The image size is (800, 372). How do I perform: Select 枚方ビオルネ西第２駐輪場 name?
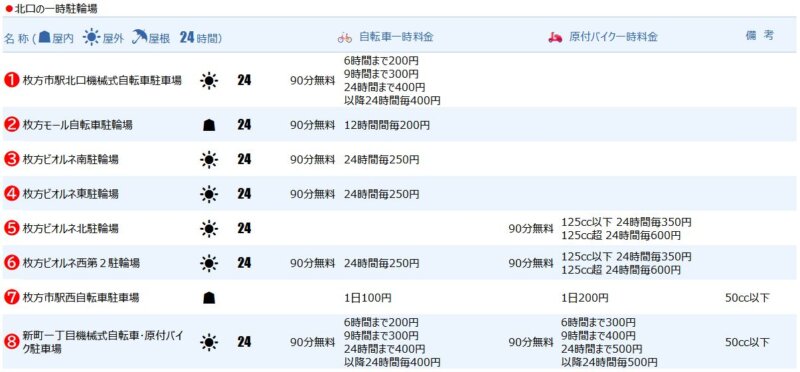81,263
